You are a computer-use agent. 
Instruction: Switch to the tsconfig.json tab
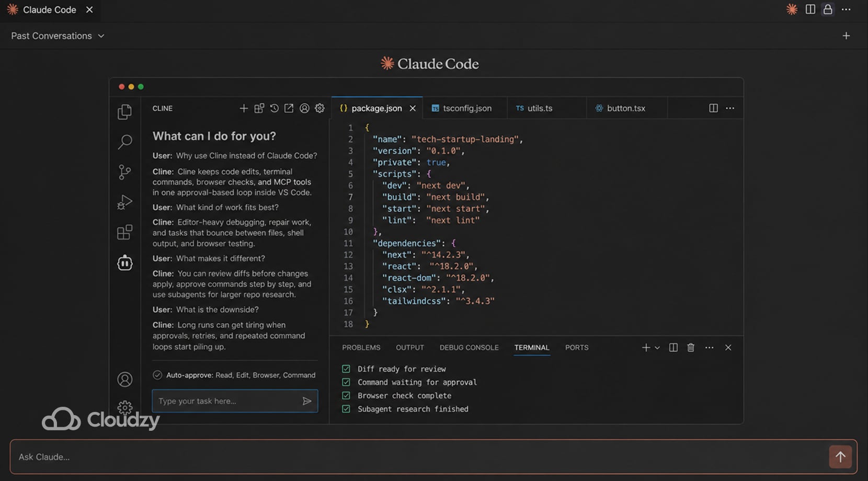tap(463, 108)
